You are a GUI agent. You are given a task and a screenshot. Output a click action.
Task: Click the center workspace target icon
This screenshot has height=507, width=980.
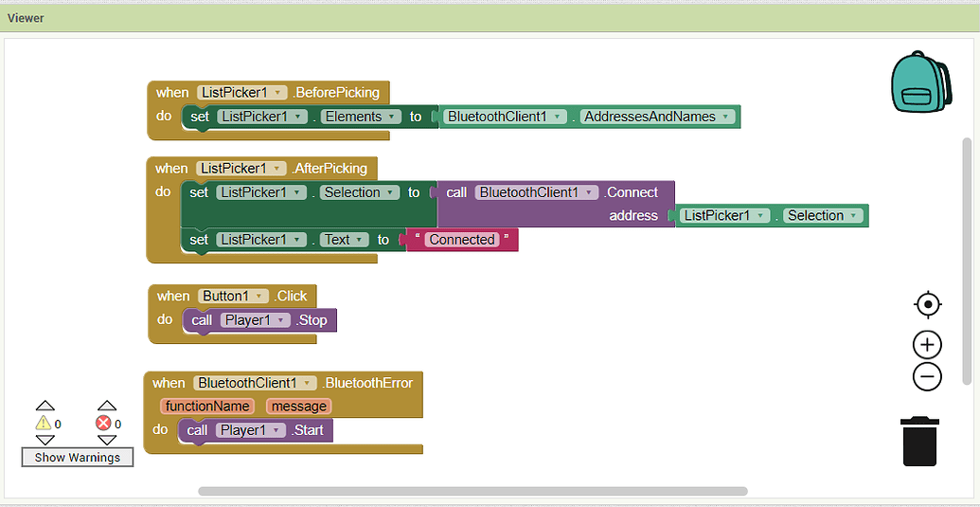(927, 304)
